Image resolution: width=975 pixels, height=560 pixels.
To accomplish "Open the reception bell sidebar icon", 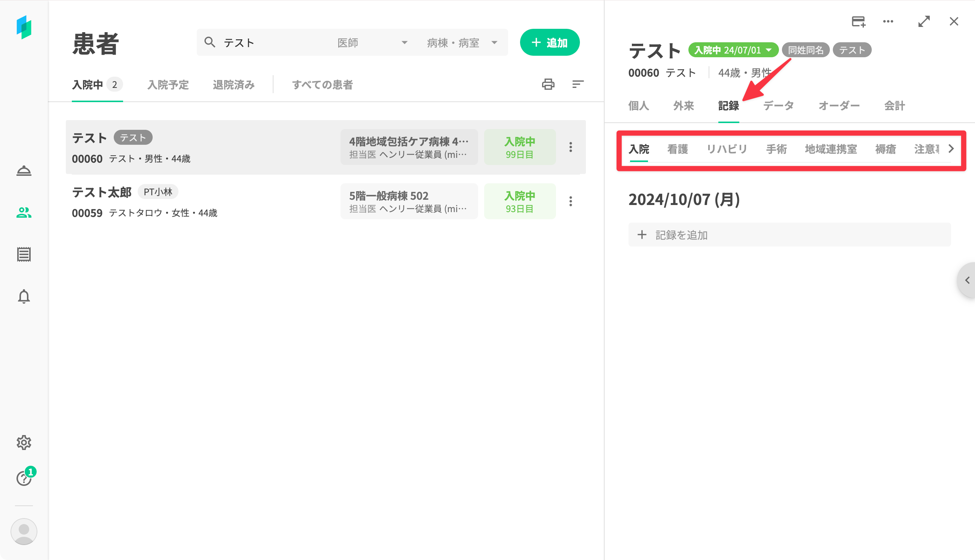I will coord(24,171).
